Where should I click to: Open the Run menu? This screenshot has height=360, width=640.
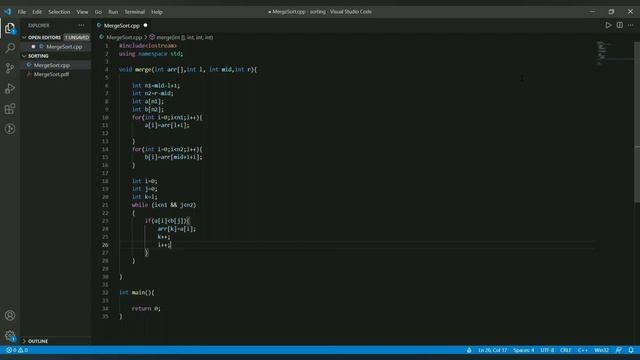click(x=113, y=12)
